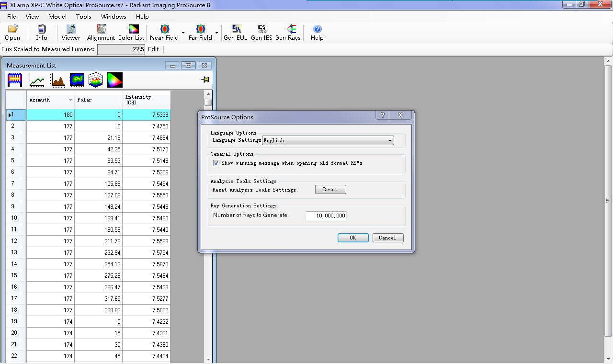
Task: Click the Intensity (Cd) column header
Action: coord(146,100)
